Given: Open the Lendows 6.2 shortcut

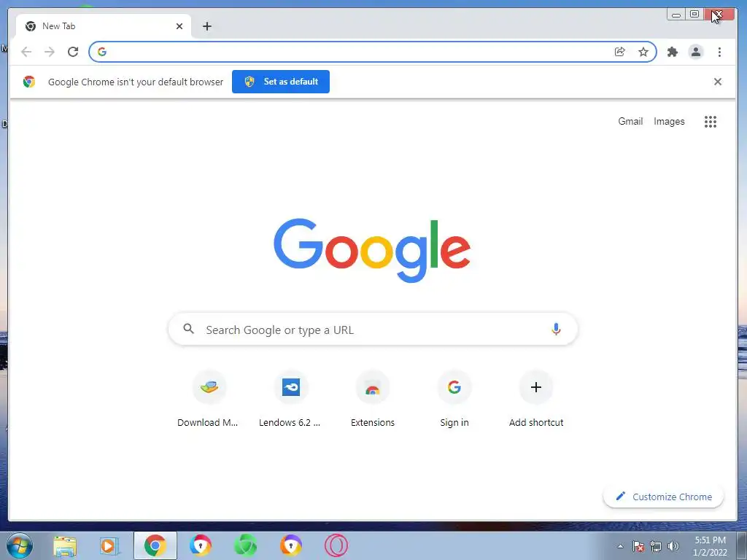Looking at the screenshot, I should tap(291, 400).
